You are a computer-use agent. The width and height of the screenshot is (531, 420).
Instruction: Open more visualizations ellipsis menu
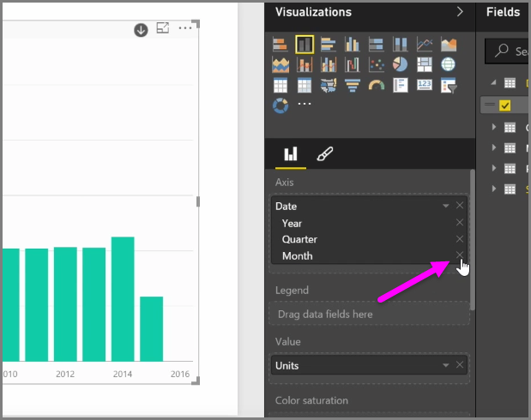(x=305, y=104)
